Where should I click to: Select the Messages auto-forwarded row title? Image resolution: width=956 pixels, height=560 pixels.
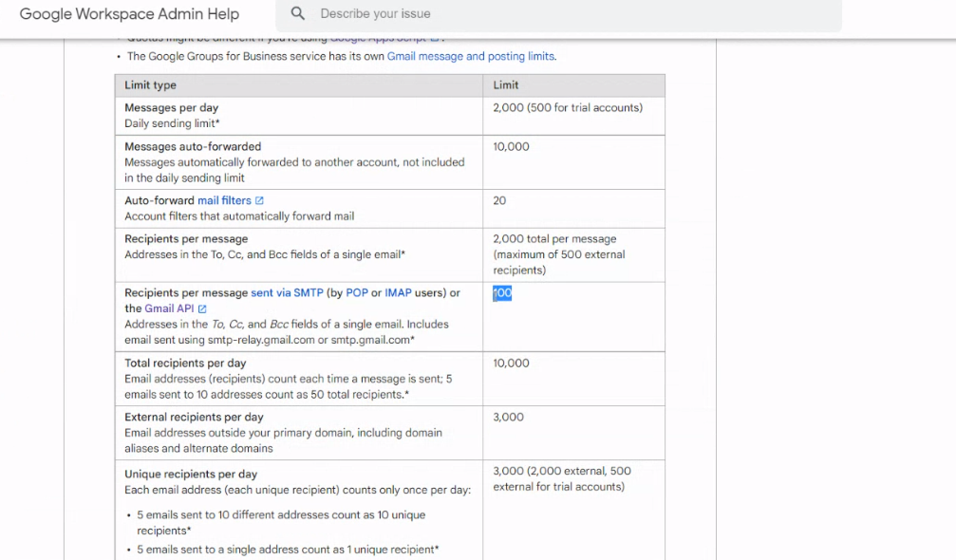pos(193,147)
